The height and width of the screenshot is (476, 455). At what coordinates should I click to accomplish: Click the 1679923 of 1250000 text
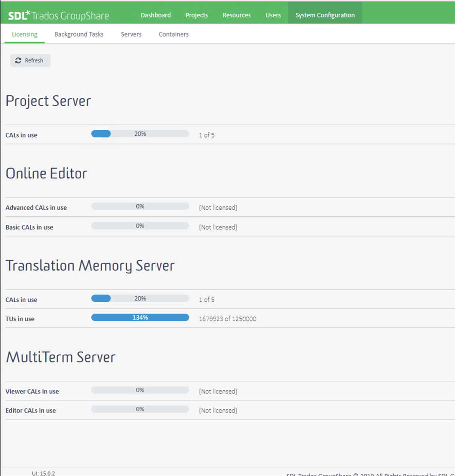click(x=227, y=319)
